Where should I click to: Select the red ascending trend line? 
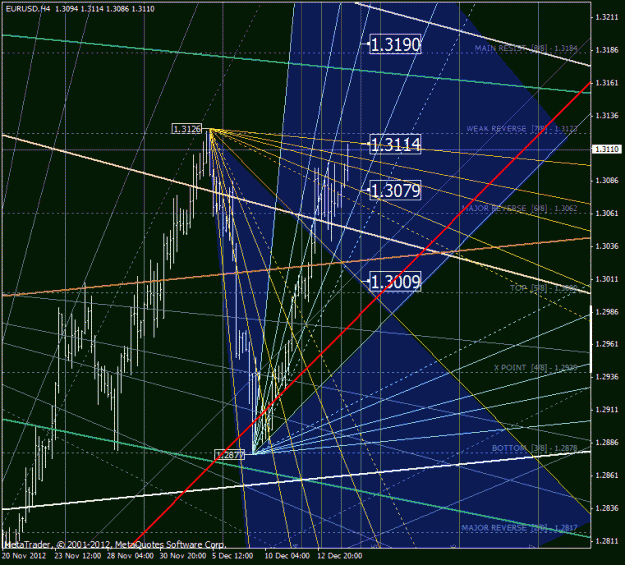click(x=361, y=313)
